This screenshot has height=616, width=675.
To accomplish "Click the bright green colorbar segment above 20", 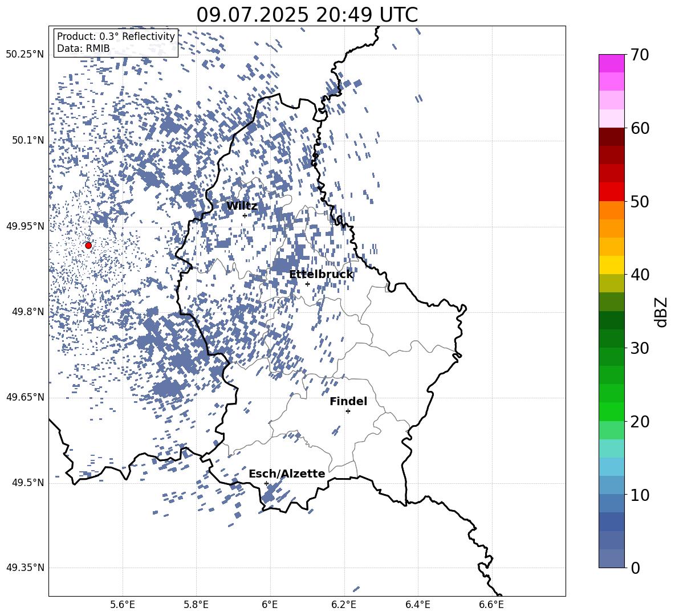I will click(x=611, y=411).
